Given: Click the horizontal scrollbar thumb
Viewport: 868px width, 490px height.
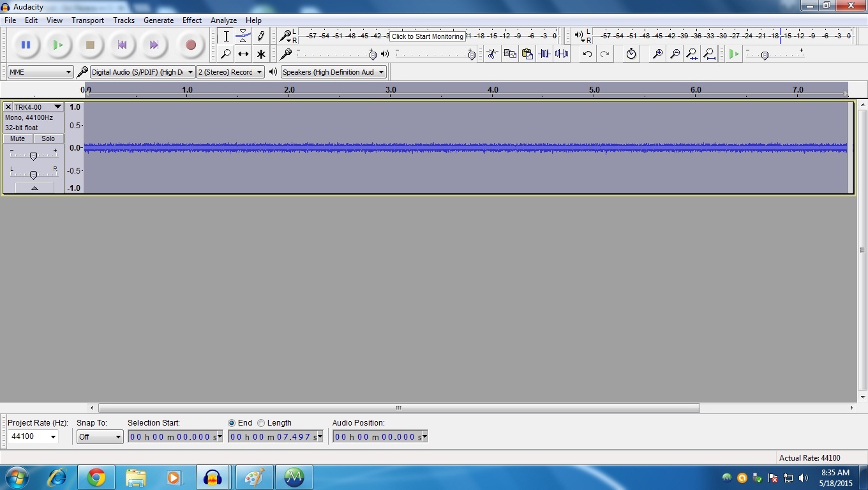Looking at the screenshot, I should coord(399,408).
